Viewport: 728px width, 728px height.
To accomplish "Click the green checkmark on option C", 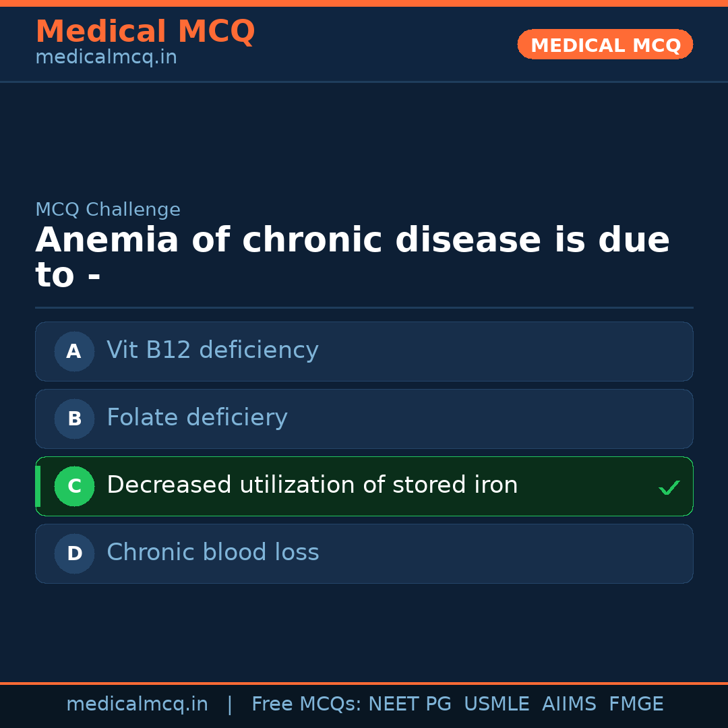I will (669, 487).
